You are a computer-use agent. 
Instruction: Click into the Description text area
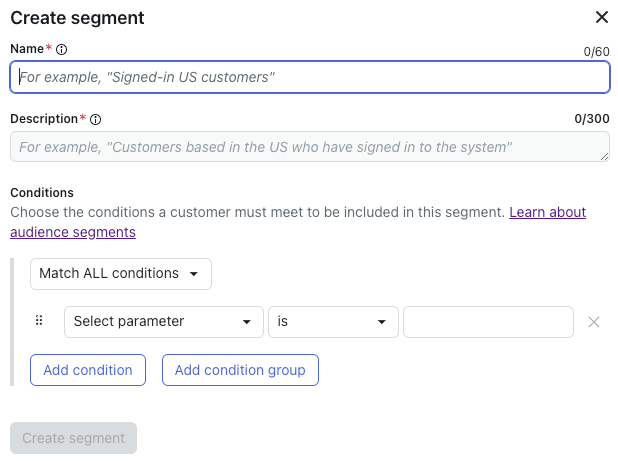pos(310,147)
